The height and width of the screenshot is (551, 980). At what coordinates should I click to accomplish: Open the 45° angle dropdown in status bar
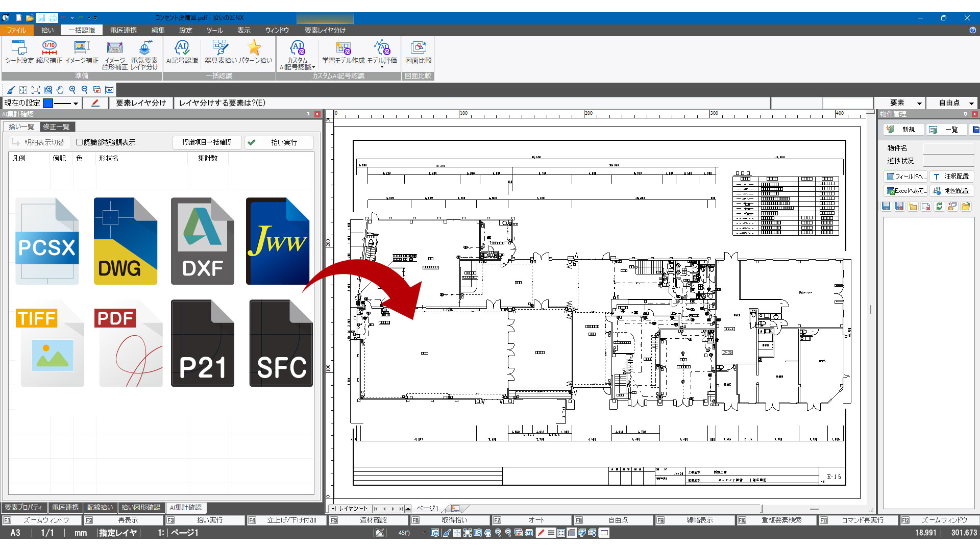click(x=424, y=533)
